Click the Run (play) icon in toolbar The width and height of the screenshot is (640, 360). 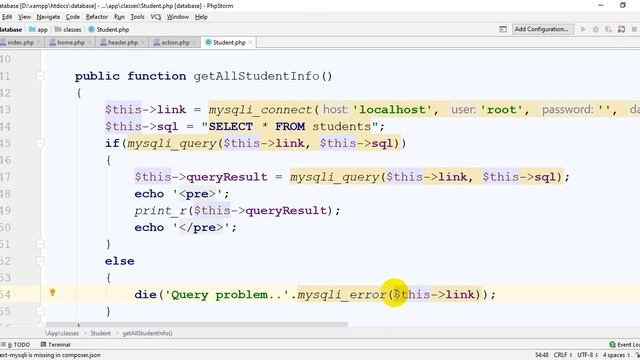coord(583,29)
